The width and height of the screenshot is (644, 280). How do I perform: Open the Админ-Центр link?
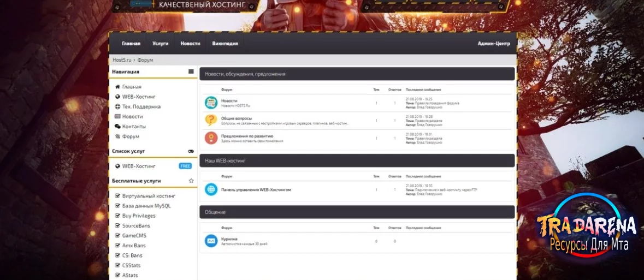pos(494,44)
